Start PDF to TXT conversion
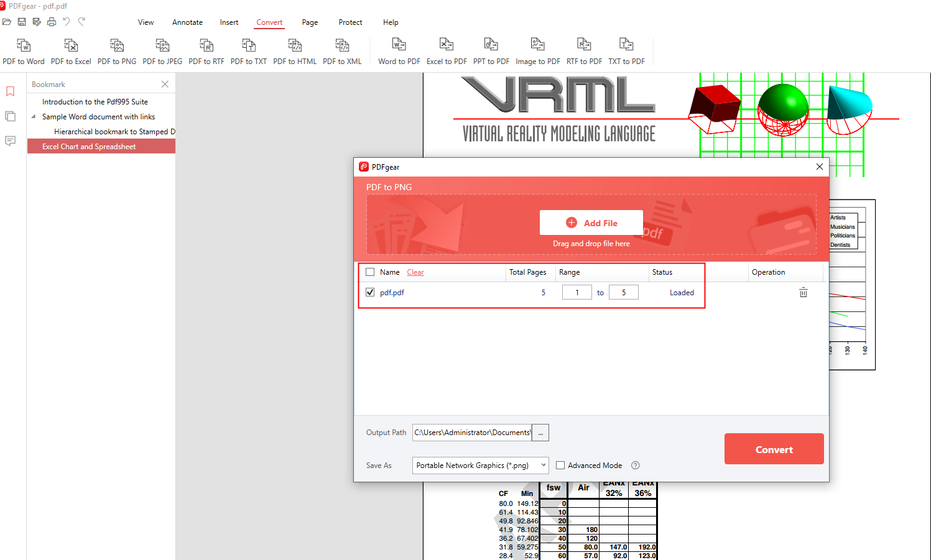The image size is (931, 560). pyautogui.click(x=249, y=52)
